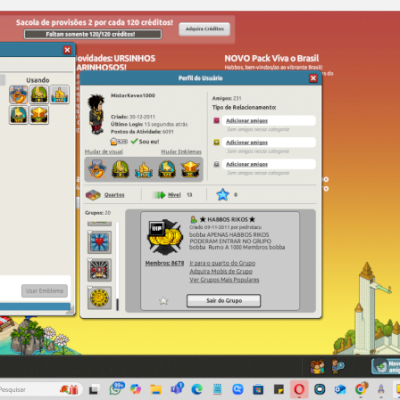Screen dimensions: 400x400
Task: Click the blue star respect icon
Action: [223, 195]
